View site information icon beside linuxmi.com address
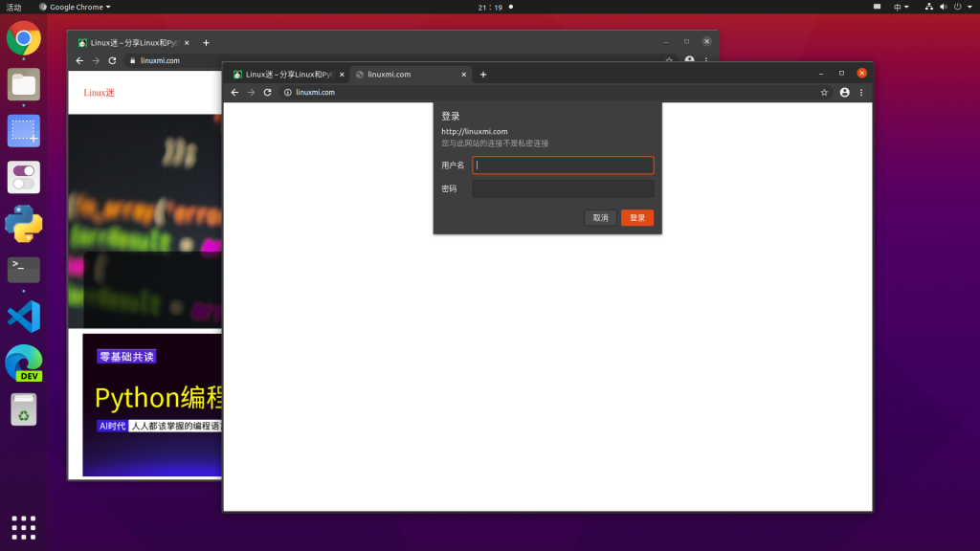This screenshot has height=551, width=980. (288, 93)
